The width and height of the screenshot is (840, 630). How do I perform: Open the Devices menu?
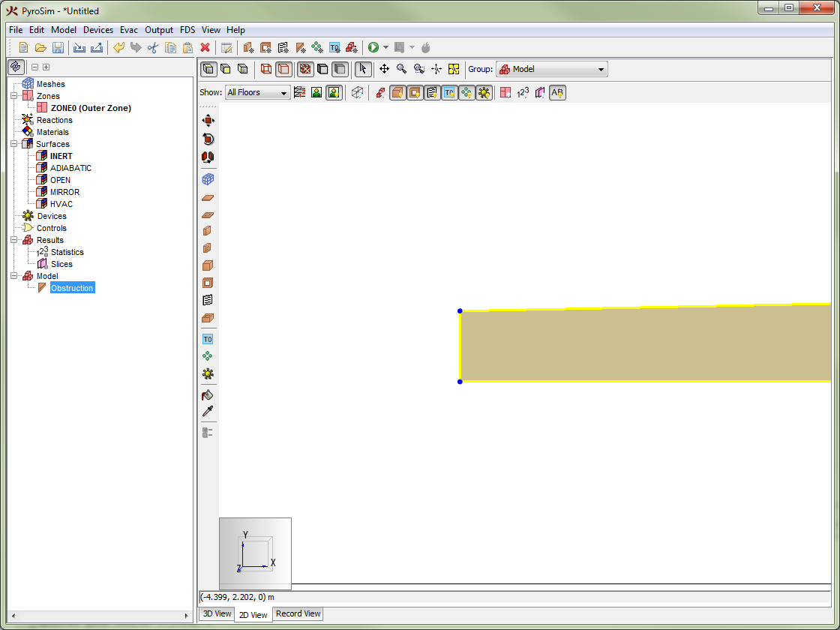pos(98,30)
